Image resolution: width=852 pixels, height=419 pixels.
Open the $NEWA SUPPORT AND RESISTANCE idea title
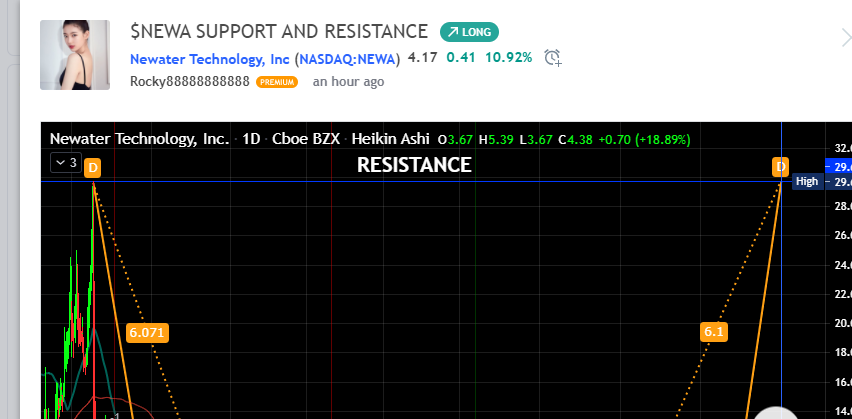[x=279, y=32]
